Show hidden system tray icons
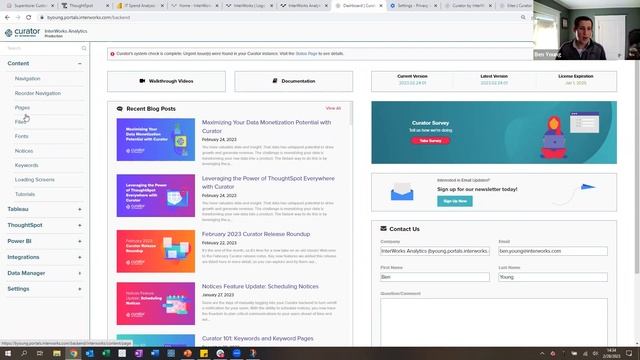Screen dimensions: 640x360 [x=542, y=353]
